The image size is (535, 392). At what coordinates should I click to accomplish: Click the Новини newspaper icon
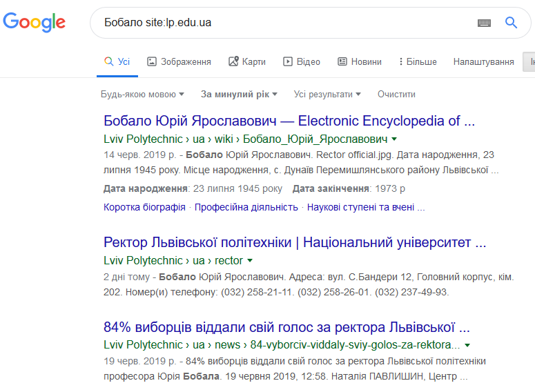coord(342,61)
